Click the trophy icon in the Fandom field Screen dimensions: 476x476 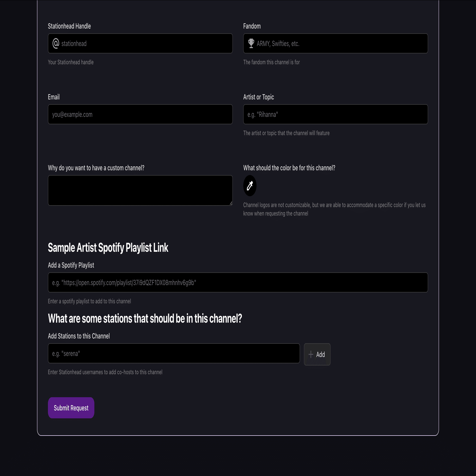(251, 43)
